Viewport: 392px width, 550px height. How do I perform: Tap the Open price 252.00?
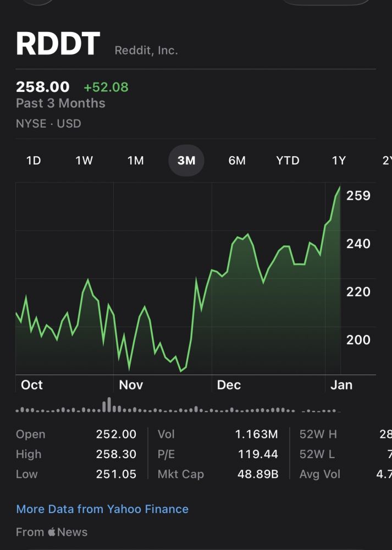[x=116, y=435]
